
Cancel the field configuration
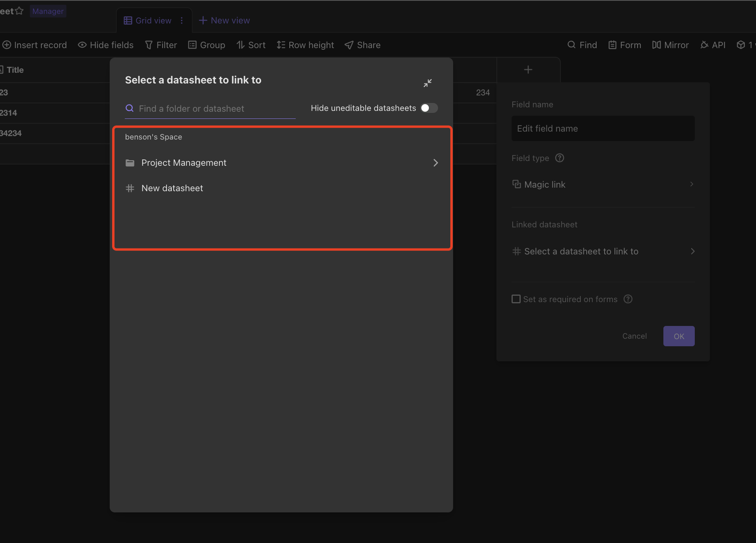coord(634,336)
